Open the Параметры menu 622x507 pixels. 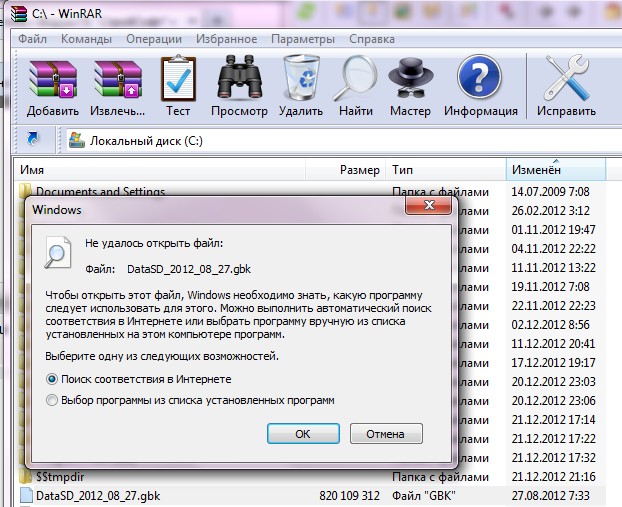click(303, 39)
